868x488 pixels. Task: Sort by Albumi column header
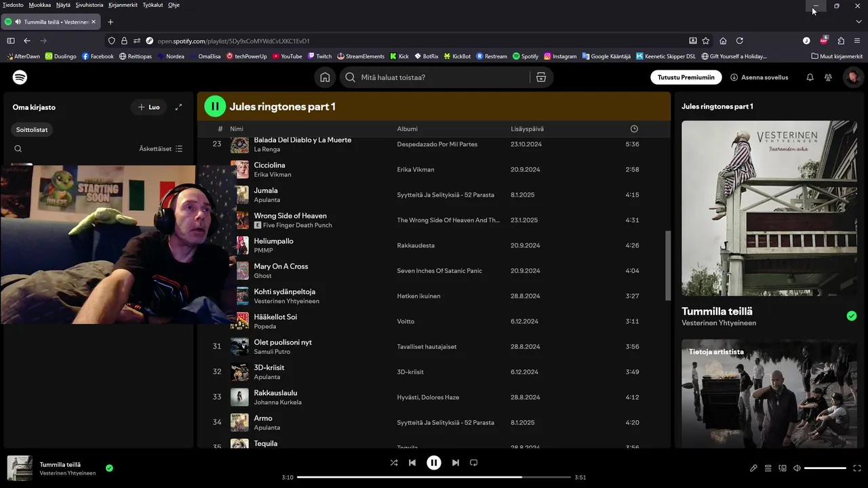click(407, 129)
